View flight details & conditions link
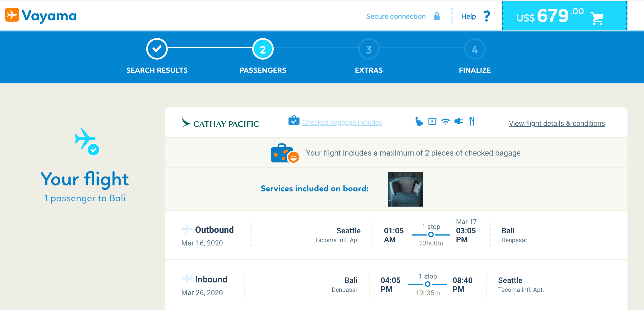Screen dimensions: 644x310 point(557,123)
